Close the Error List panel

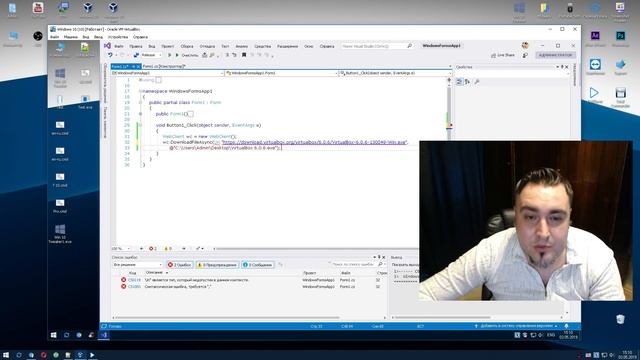click(x=383, y=257)
